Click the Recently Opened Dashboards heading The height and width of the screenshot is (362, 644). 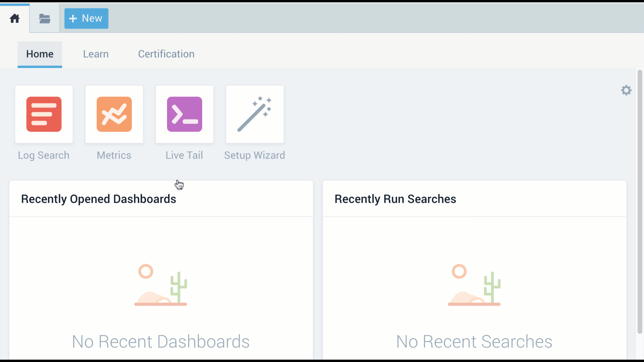(99, 199)
